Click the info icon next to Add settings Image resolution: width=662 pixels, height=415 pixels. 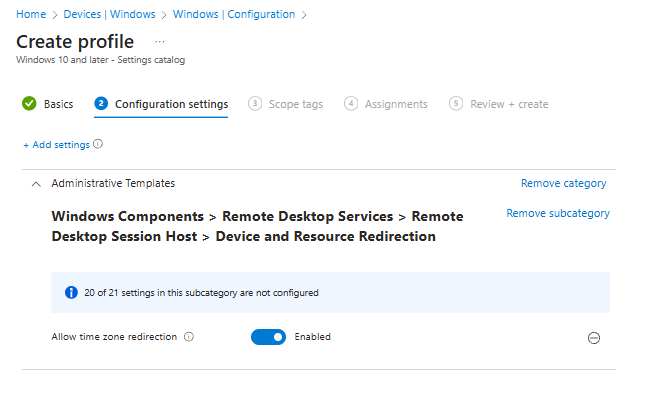[x=98, y=144]
